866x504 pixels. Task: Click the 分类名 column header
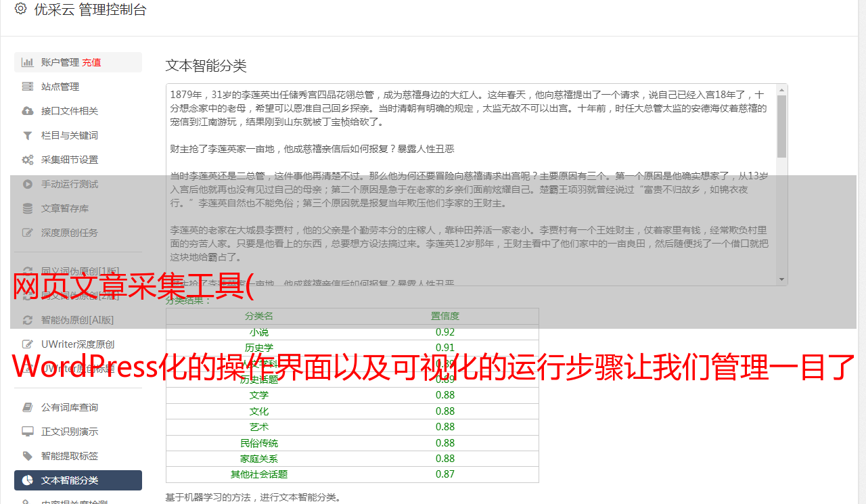pos(259,316)
